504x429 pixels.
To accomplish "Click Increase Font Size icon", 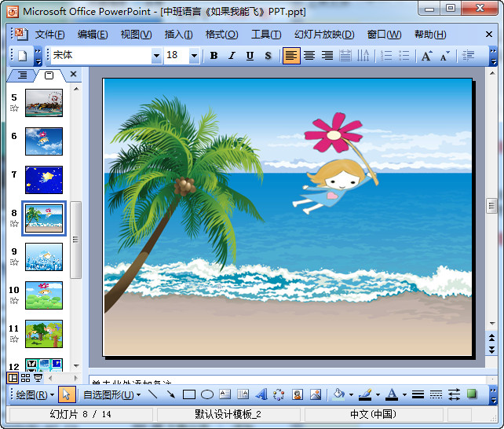I will pyautogui.click(x=427, y=56).
